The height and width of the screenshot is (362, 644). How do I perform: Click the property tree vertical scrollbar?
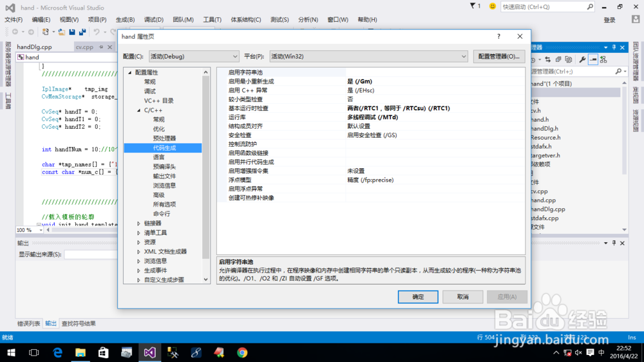coord(206,176)
